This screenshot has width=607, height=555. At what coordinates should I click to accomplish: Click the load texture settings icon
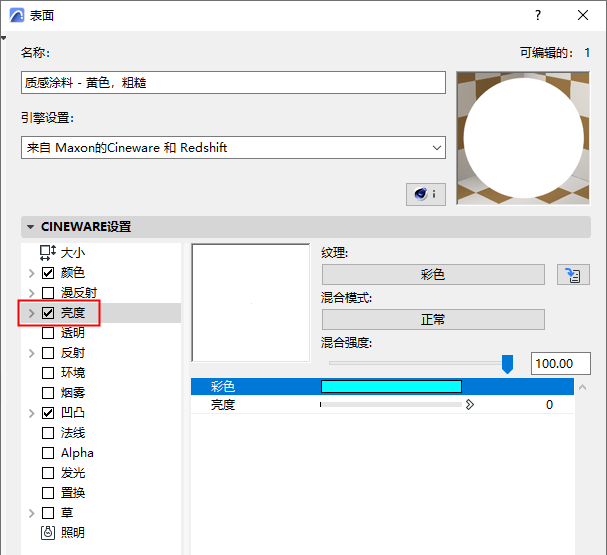pyautogui.click(x=573, y=275)
